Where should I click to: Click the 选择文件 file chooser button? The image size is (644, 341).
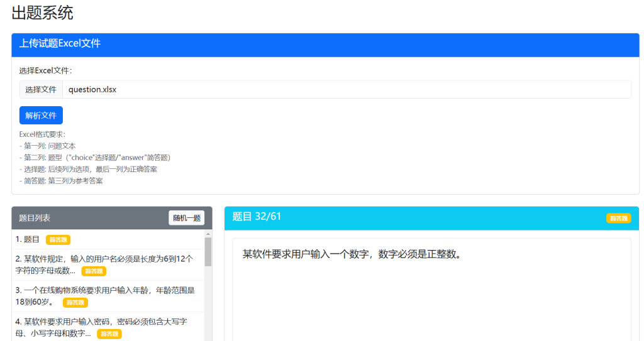pyautogui.click(x=41, y=89)
